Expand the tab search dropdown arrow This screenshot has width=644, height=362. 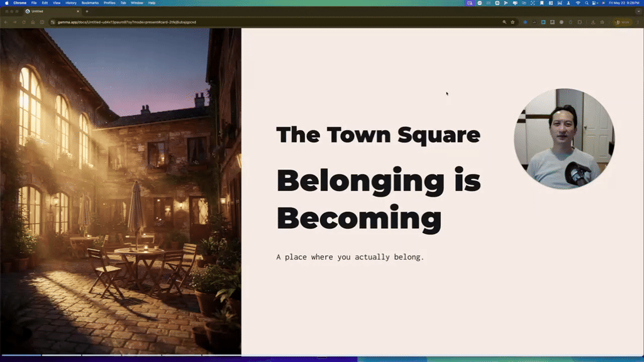tap(638, 11)
